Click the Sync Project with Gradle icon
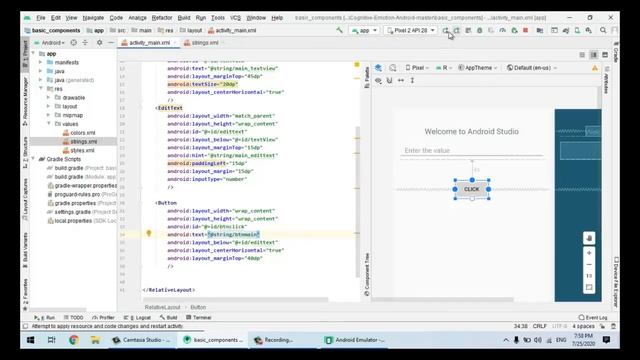640x360 pixels. 566,31
